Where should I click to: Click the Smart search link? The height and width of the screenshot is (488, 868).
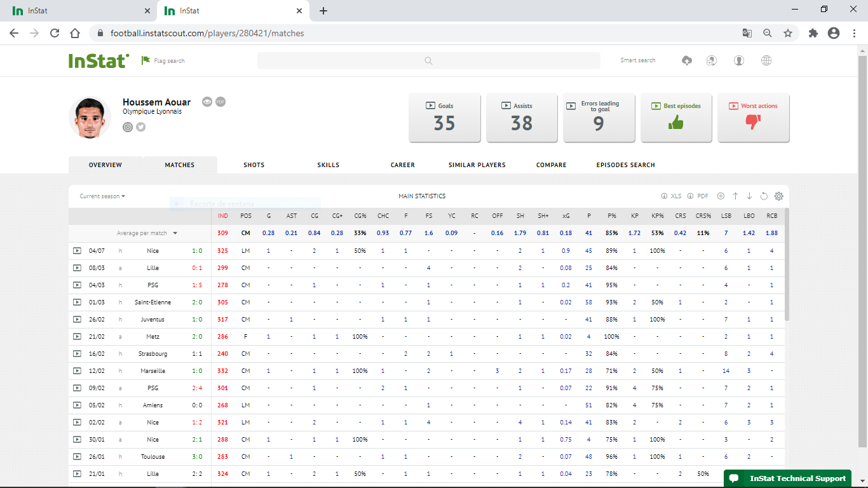pos(638,60)
